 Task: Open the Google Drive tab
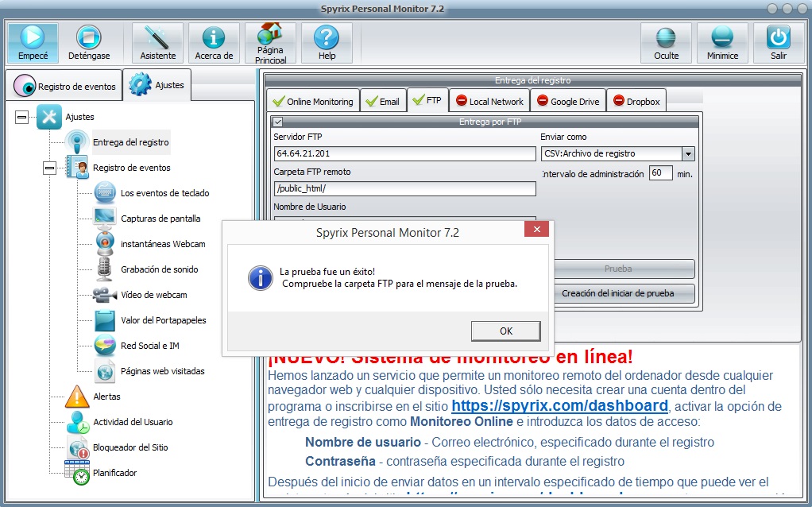pyautogui.click(x=568, y=102)
